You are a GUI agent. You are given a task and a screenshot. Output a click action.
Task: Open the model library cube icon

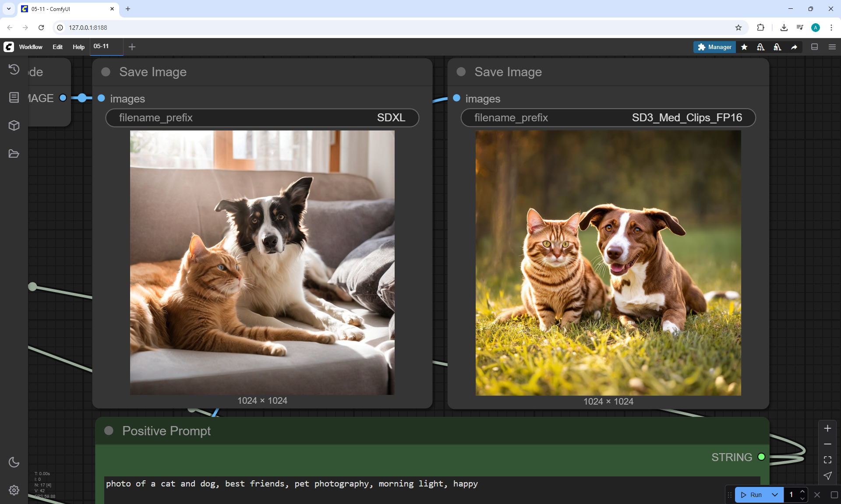pos(14,126)
